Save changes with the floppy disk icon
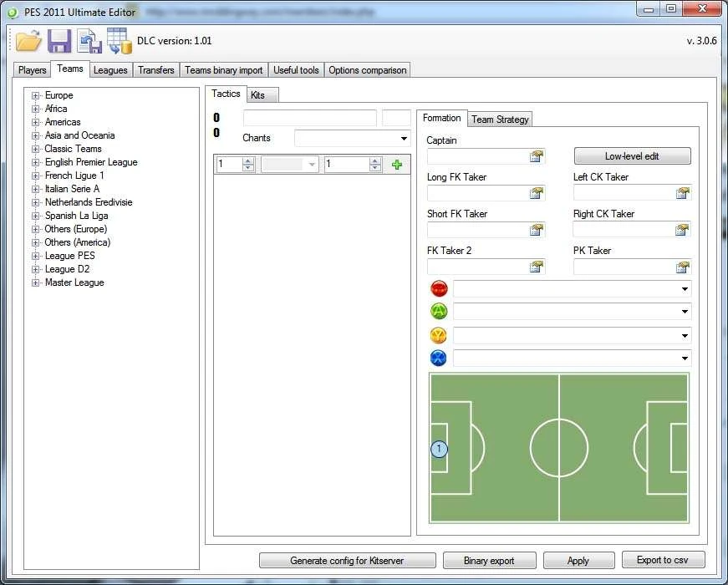728x585 pixels. (59, 40)
